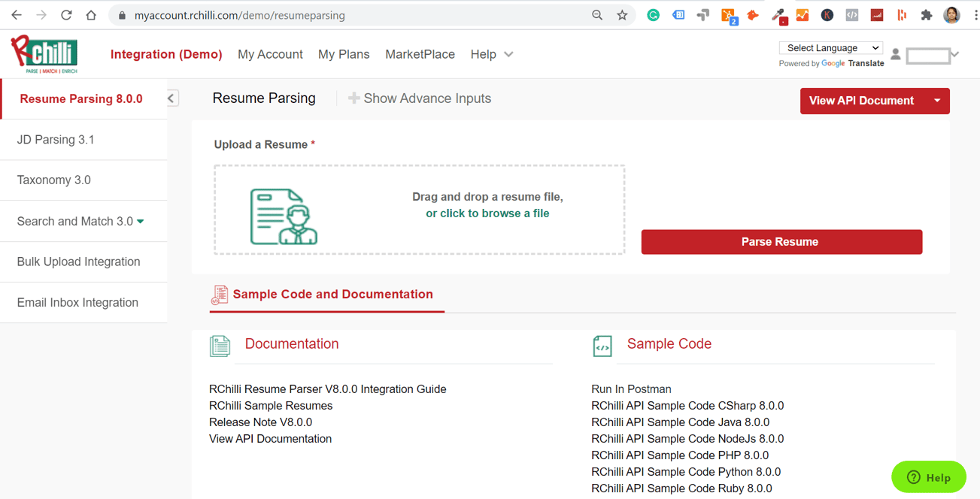Open the browser extensions puzzle piece icon
The height and width of the screenshot is (499, 980).
tap(927, 14)
